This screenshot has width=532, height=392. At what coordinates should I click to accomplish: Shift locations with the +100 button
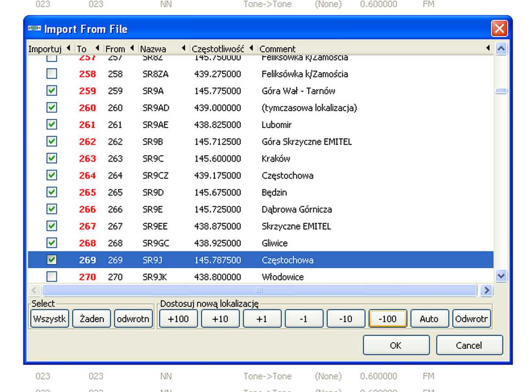[x=178, y=319]
